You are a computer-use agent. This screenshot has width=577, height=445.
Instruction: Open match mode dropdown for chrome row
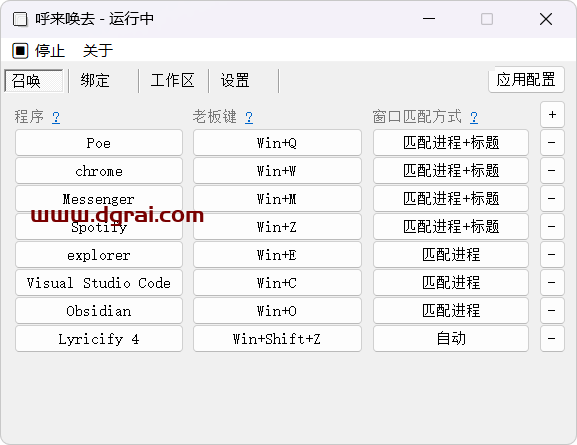coord(451,171)
